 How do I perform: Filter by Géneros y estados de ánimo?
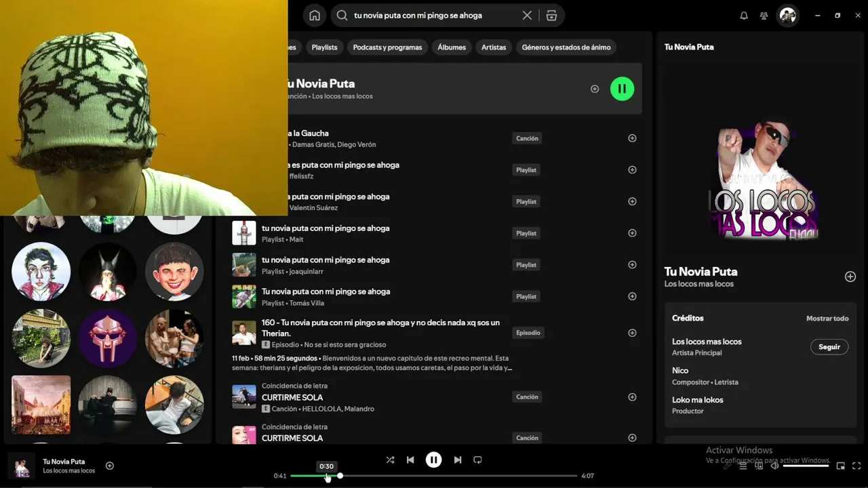[x=566, y=47]
